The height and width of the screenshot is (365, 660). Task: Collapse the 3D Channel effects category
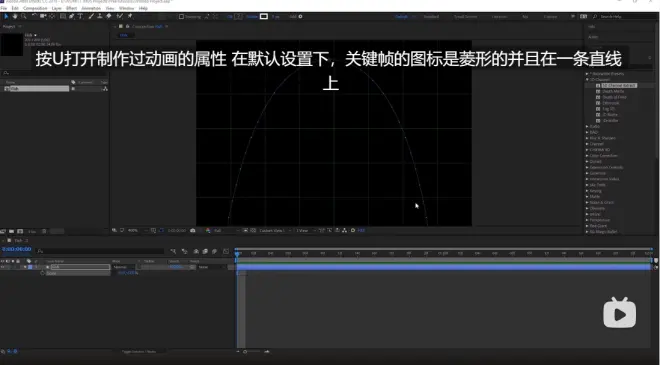point(587,79)
